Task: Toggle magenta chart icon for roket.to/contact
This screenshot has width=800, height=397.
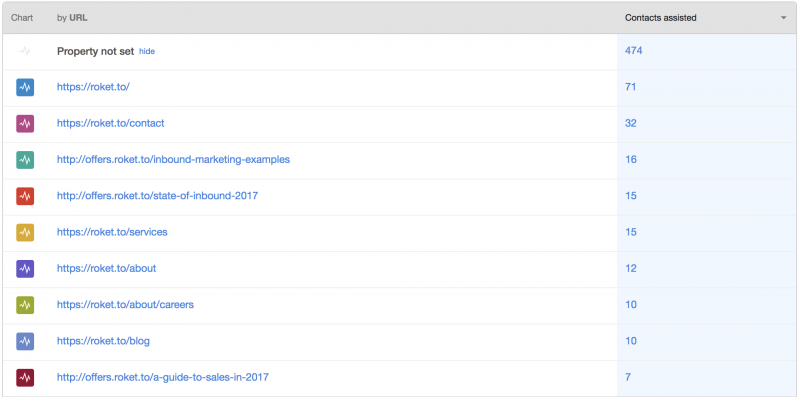Action: click(25, 123)
